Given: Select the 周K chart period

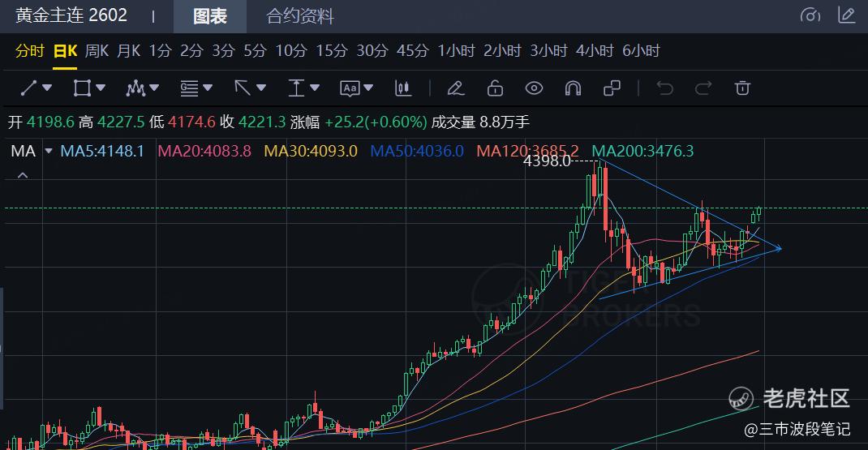Looking at the screenshot, I should point(97,51).
